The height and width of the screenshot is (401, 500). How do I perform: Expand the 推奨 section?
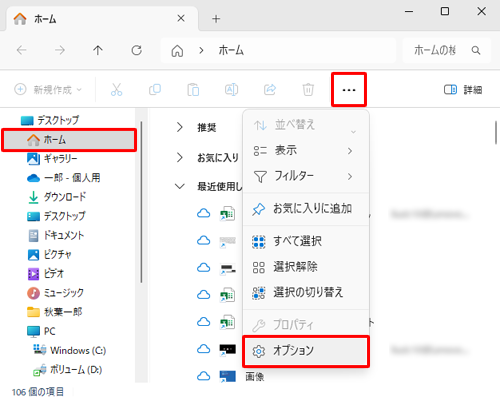(x=180, y=127)
